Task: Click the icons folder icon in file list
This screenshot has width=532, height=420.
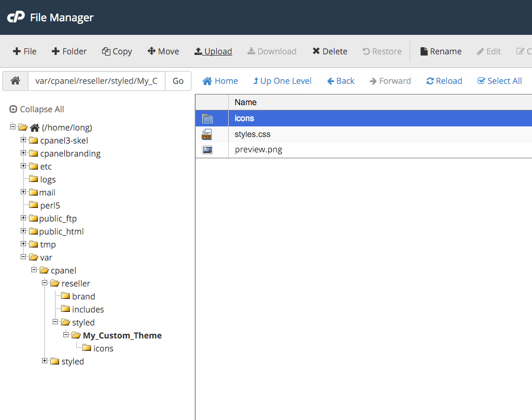Action: pos(207,119)
